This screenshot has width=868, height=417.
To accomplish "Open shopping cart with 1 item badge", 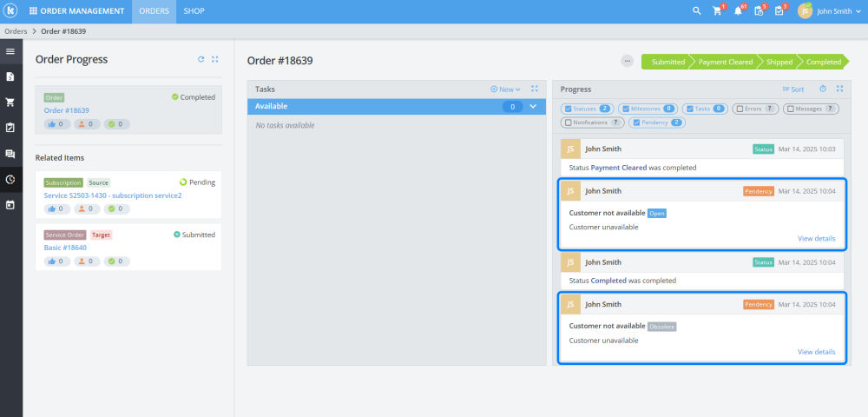I will [x=718, y=10].
